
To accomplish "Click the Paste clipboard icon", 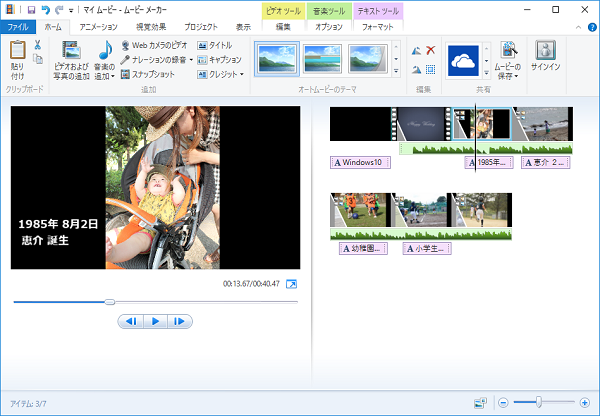I will point(18,51).
